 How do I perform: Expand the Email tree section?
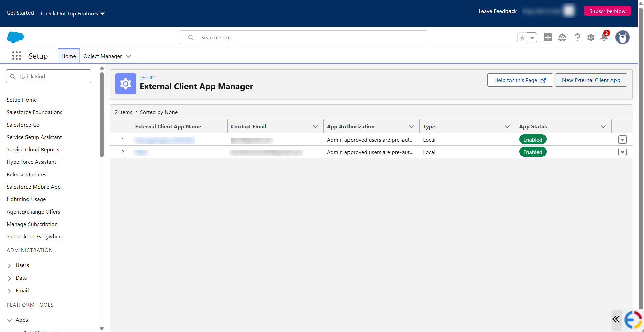9,291
